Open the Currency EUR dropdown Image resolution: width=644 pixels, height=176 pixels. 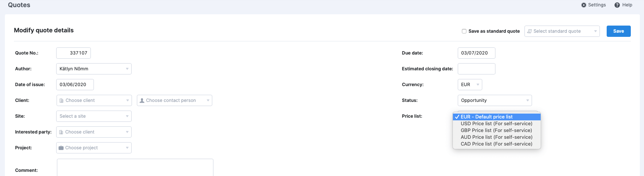click(x=470, y=85)
